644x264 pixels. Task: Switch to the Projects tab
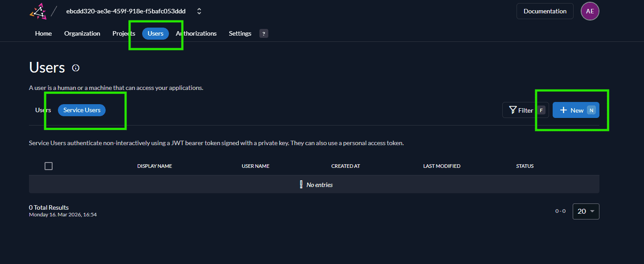[123, 33]
